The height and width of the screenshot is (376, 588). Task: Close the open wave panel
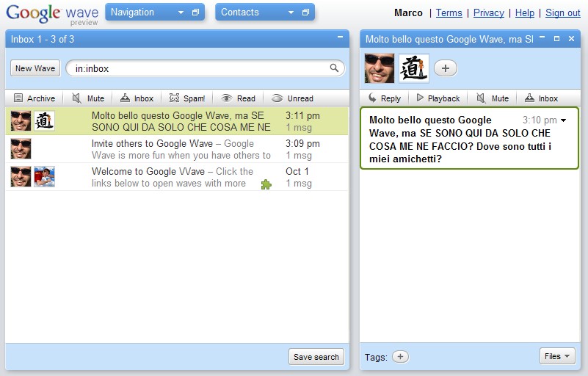click(571, 39)
